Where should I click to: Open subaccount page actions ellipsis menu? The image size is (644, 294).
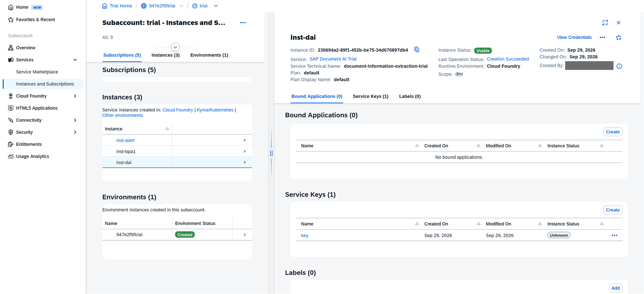(243, 23)
